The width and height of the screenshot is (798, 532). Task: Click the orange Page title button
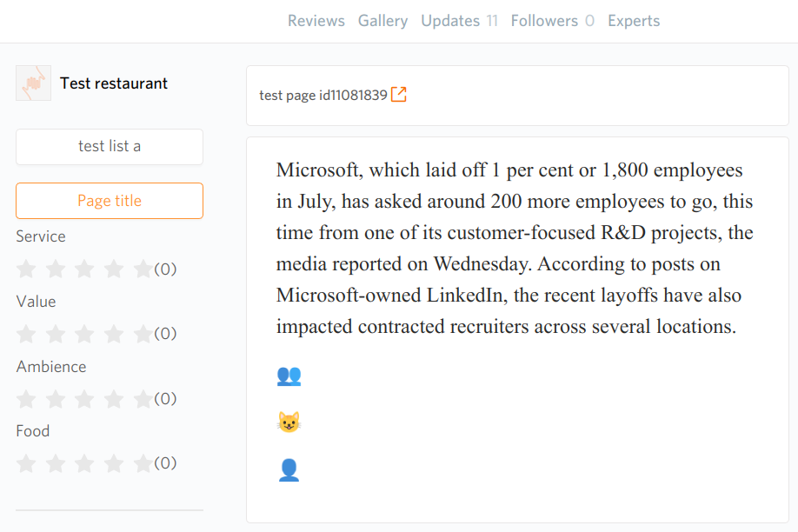tap(110, 201)
